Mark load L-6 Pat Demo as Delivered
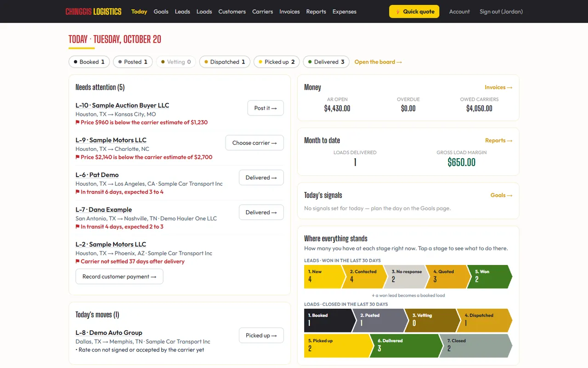This screenshot has width=588, height=368. coord(261,178)
